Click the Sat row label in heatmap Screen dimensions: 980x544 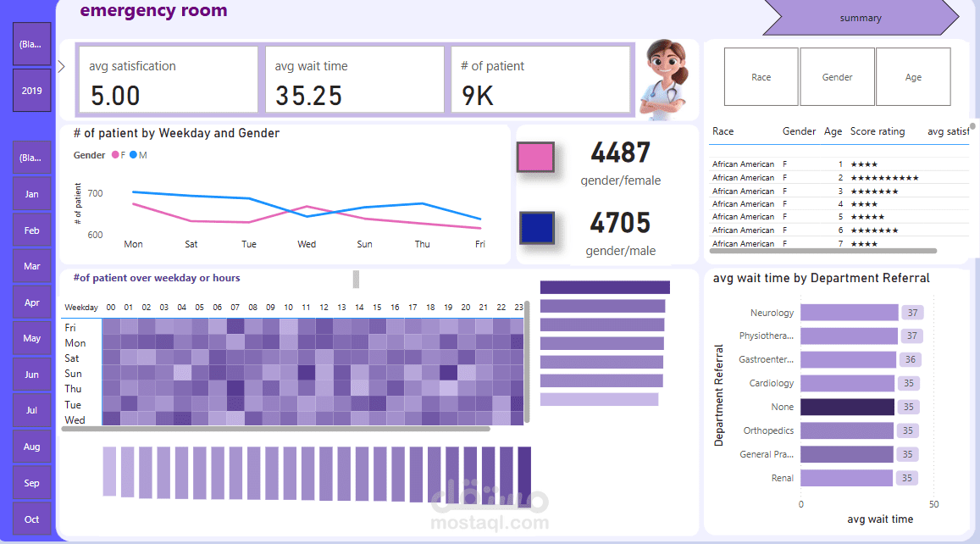(x=72, y=358)
